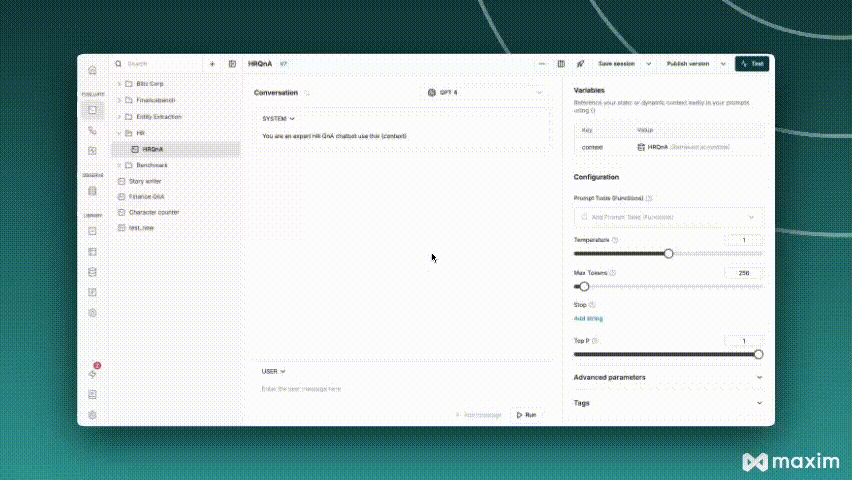Viewport: 852px width, 480px height.
Task: Click the magnifier search icon
Action: (118, 64)
